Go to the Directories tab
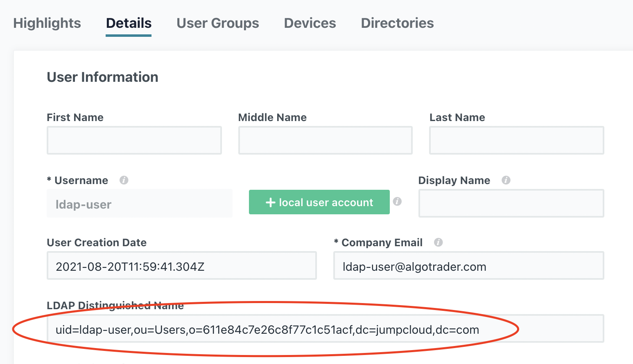Viewport: 633px width, 364px height. pos(397,23)
